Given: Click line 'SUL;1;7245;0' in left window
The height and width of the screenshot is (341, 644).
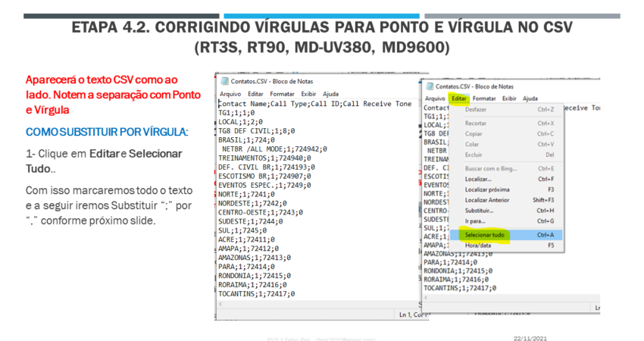Looking at the screenshot, I should click(242, 230).
